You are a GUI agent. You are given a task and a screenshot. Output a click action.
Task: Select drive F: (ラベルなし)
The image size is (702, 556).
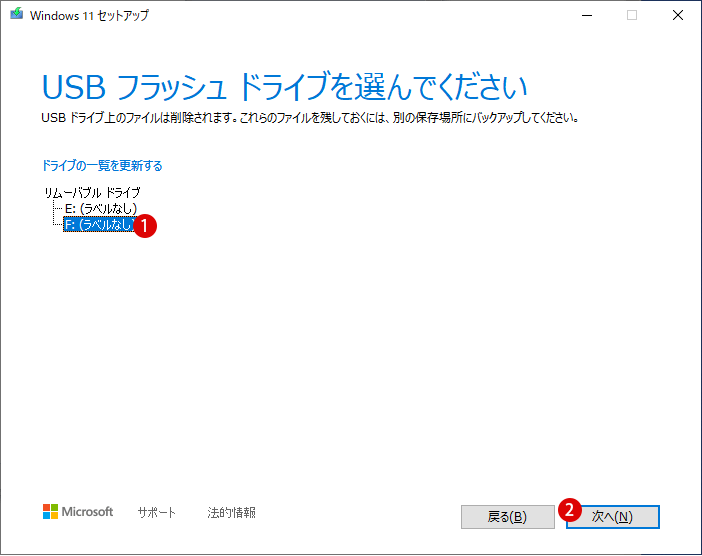click(99, 224)
